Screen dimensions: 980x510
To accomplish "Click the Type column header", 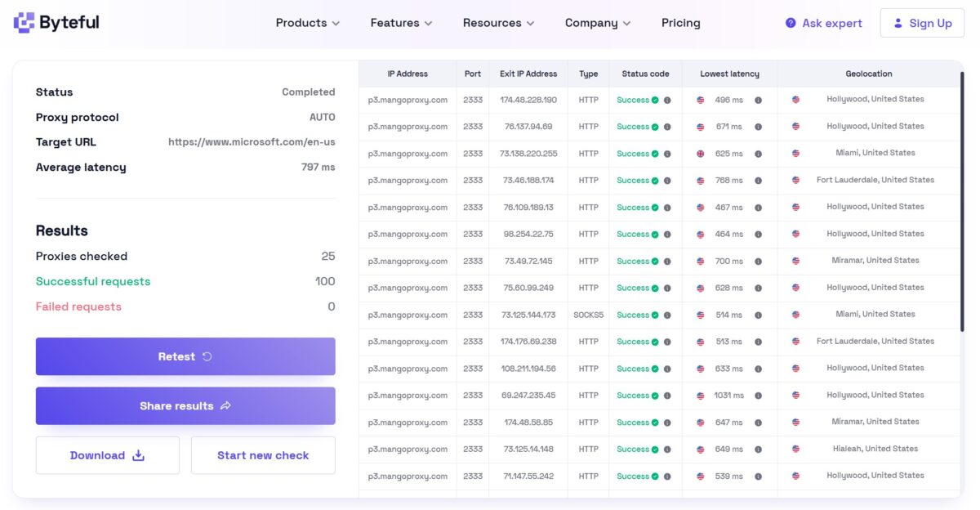I will point(588,74).
